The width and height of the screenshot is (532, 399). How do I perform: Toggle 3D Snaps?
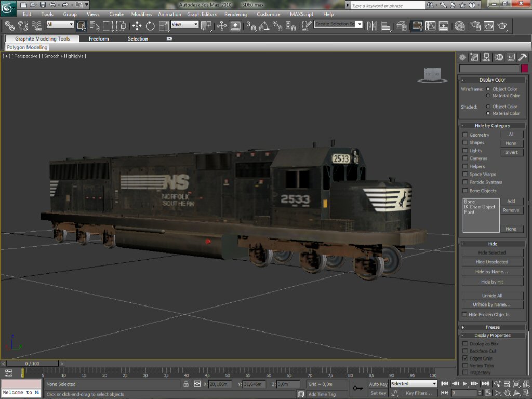click(251, 26)
